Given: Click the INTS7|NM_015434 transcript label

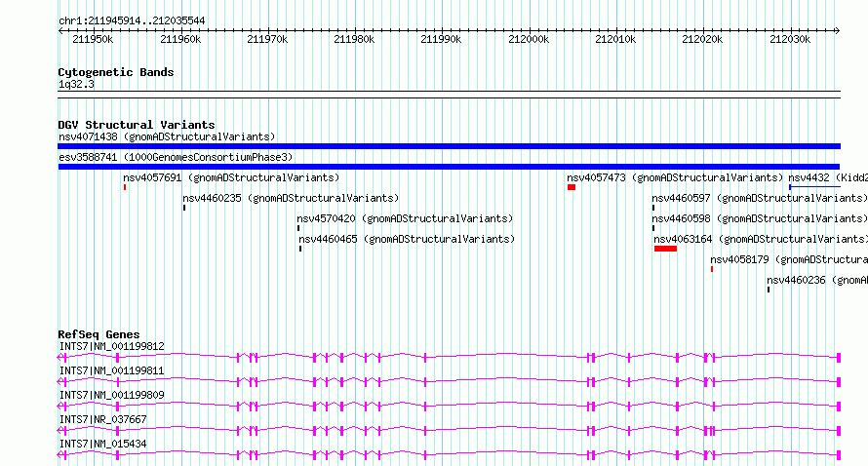Looking at the screenshot, I should coord(103,444).
